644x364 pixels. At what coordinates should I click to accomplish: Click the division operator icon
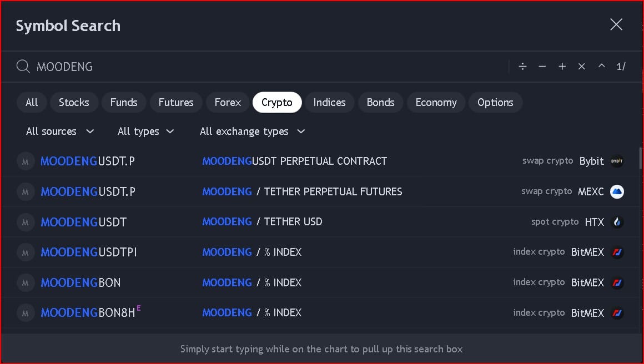coord(522,67)
